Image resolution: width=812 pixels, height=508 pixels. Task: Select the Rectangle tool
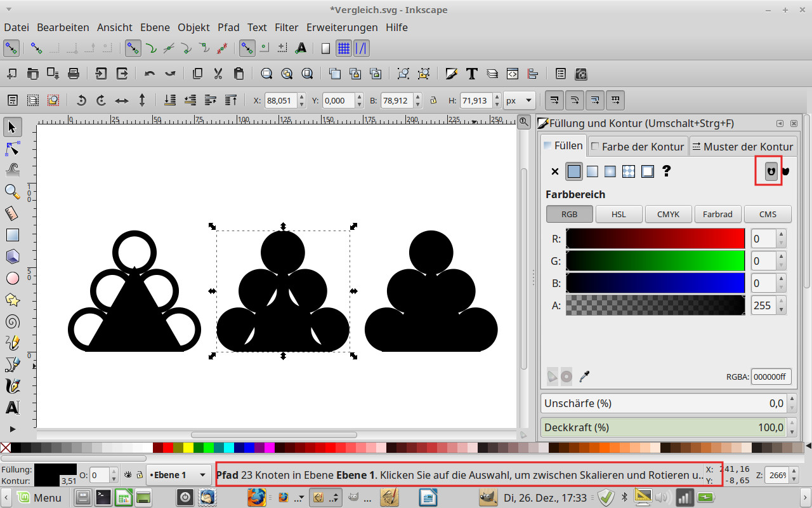(13, 235)
